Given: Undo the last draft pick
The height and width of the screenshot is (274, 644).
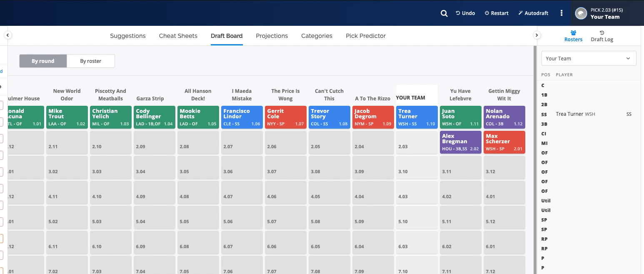Looking at the screenshot, I should pos(465,13).
